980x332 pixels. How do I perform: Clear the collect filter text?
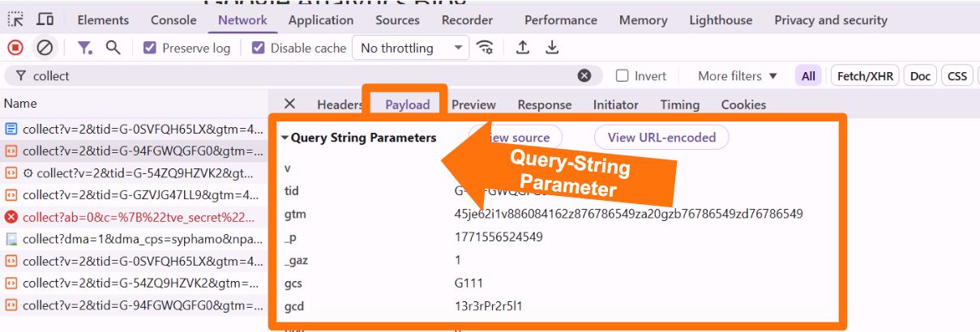[584, 75]
